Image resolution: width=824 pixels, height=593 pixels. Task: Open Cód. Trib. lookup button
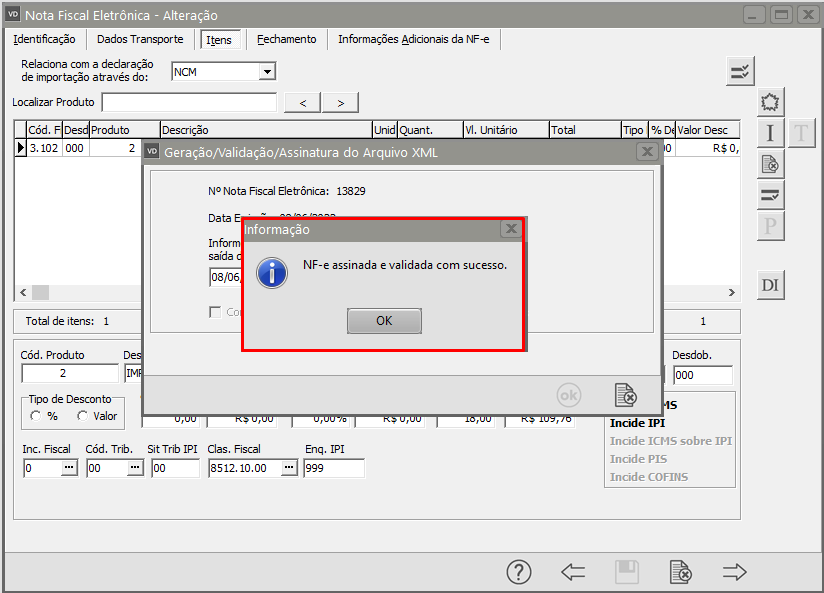[x=135, y=467]
